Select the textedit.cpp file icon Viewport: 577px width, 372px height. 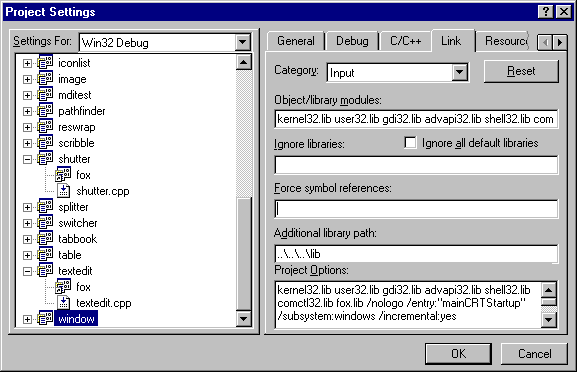tap(64, 302)
